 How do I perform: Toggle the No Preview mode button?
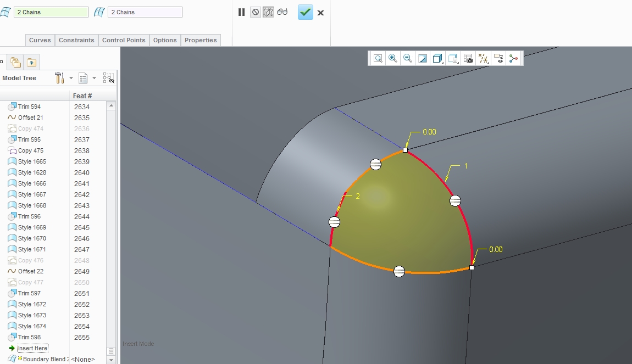click(x=256, y=12)
